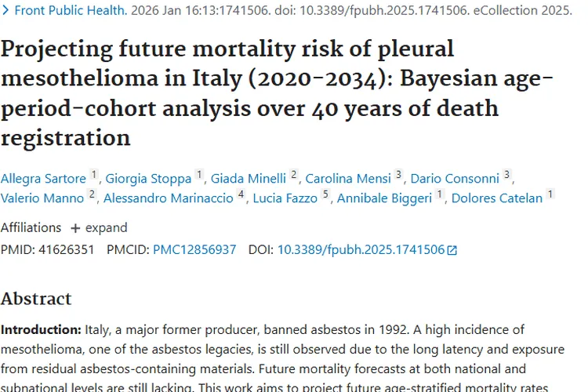Open DOI link 10.3389/fpubh.2025.1741506
Image resolution: width=588 pixels, height=392 pixels.
[361, 249]
